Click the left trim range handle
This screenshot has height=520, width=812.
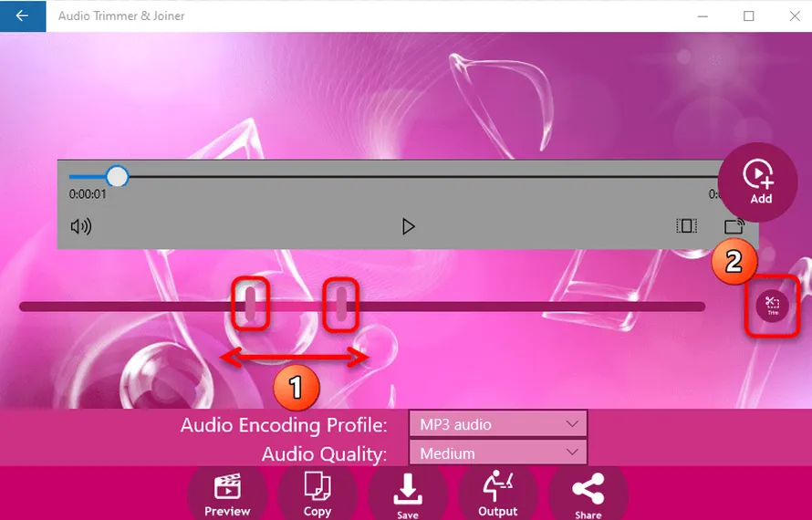(250, 304)
